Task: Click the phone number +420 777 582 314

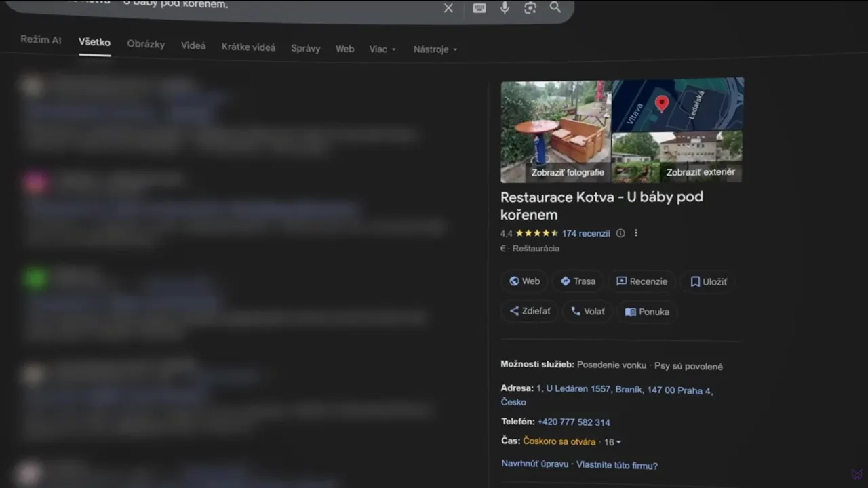Action: point(574,422)
